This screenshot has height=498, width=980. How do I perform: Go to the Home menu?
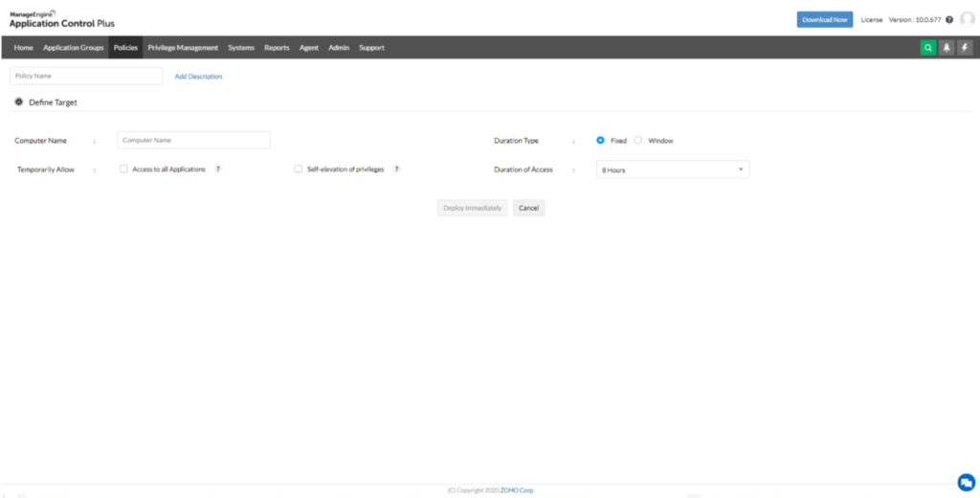[x=24, y=48]
